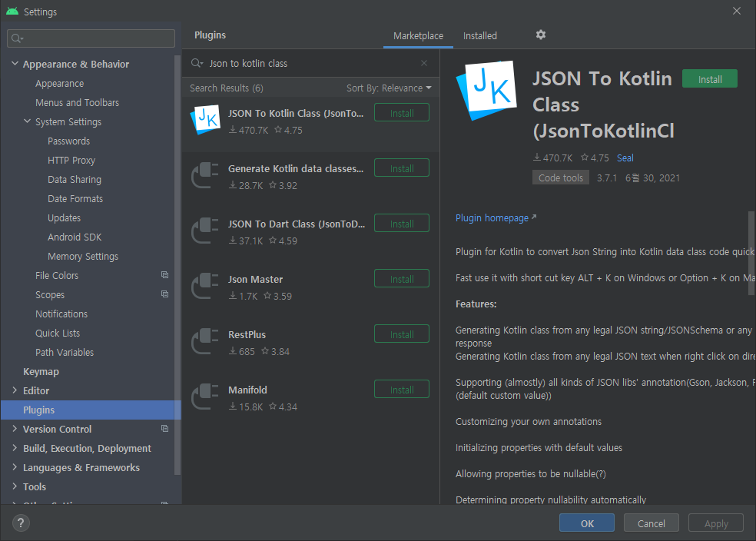
Task: Select the Manifold plug icon
Action: tap(205, 397)
